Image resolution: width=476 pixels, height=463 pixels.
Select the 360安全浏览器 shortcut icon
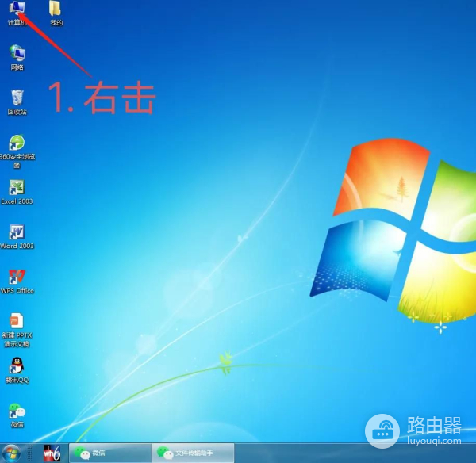pos(17,142)
